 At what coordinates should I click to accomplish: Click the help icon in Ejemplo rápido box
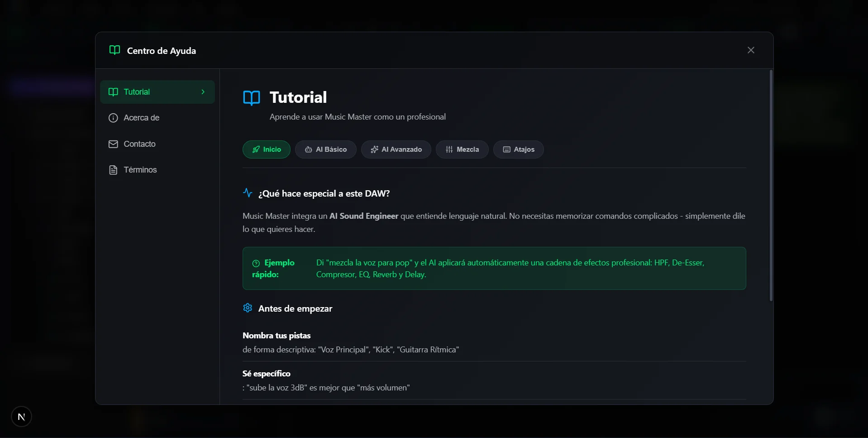(256, 263)
